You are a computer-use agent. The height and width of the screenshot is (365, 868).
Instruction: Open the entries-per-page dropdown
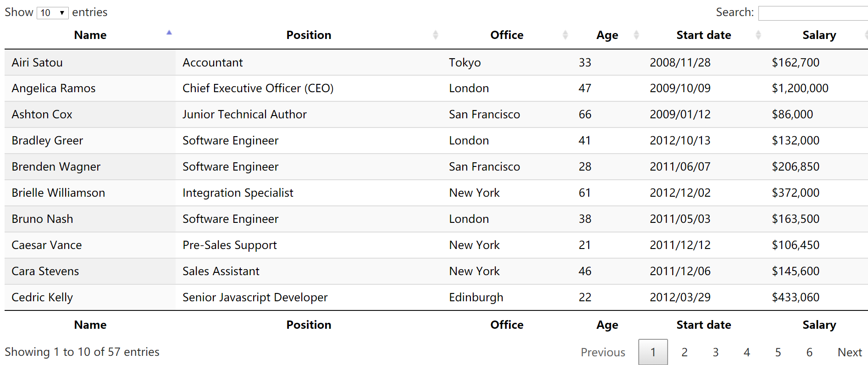52,13
